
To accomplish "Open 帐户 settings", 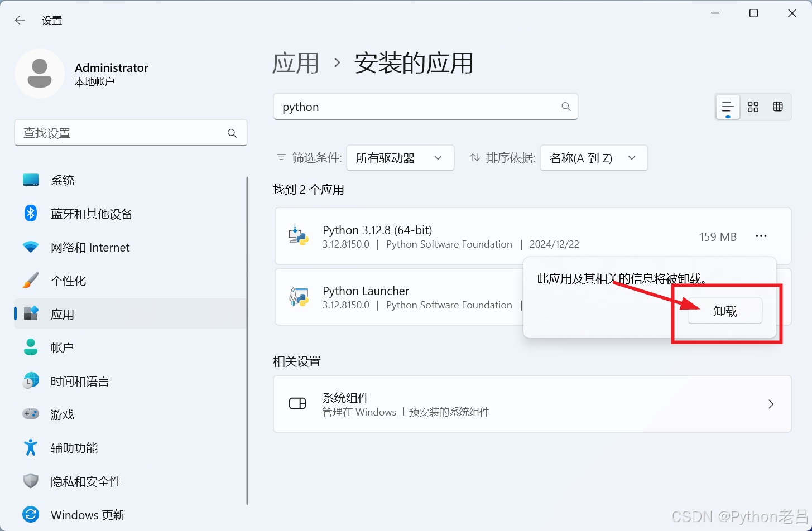I will point(129,347).
